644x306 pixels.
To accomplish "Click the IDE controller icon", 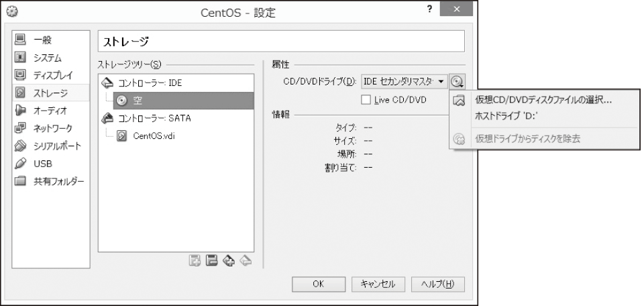I will point(107,83).
